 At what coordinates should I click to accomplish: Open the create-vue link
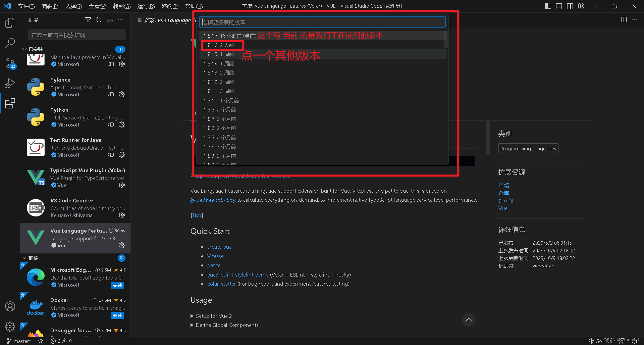click(219, 247)
